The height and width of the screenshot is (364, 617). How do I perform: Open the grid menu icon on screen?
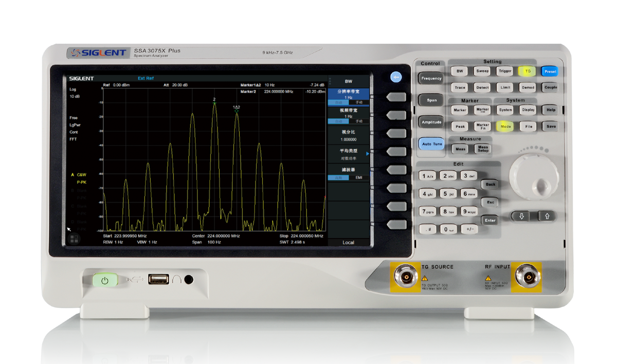click(74, 239)
